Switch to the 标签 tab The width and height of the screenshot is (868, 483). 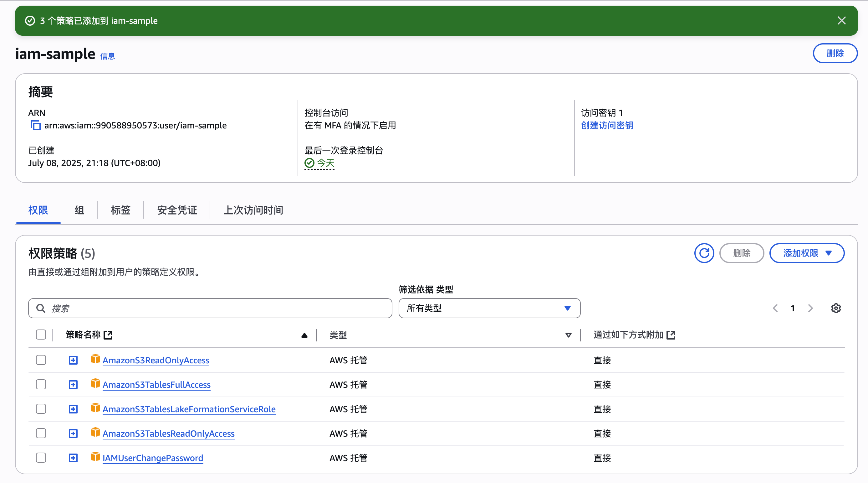pyautogui.click(x=120, y=210)
